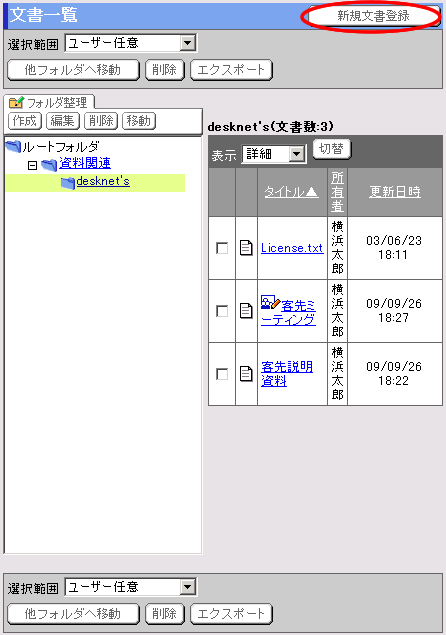Click the 切替 button

pyautogui.click(x=332, y=149)
